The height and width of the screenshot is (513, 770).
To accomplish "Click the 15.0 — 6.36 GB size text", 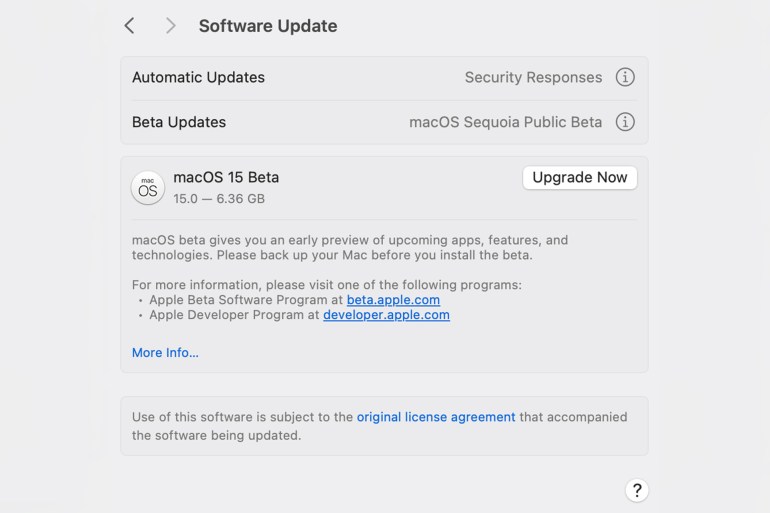I will tap(219, 199).
